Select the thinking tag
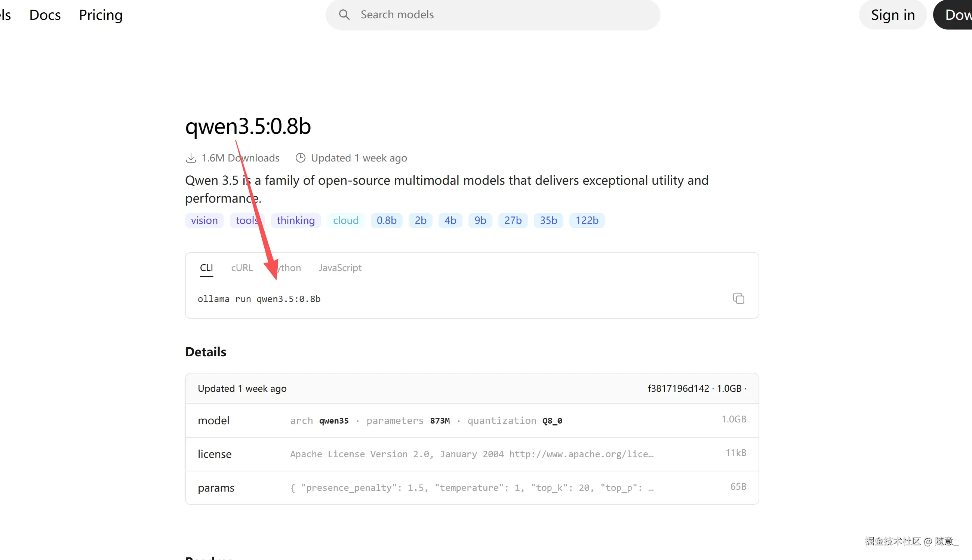The image size is (972, 560). [295, 221]
